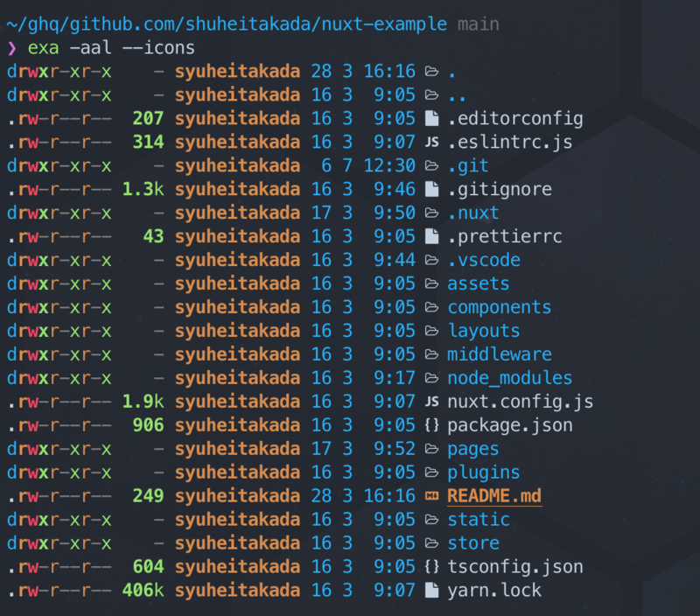Screen dimensions: 700x616
Task: Click the tsconfig.json file name
Action: 515,567
